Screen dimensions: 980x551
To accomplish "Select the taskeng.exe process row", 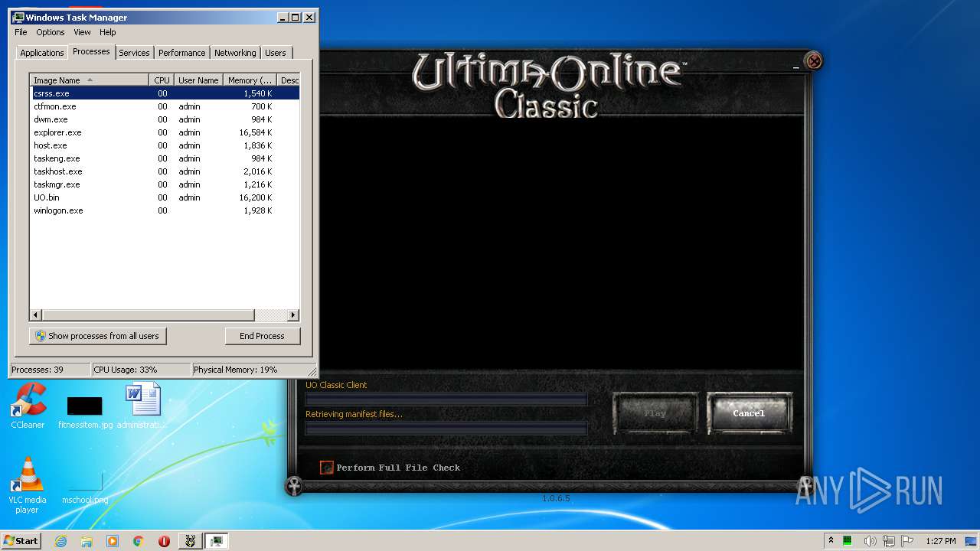I will click(165, 158).
